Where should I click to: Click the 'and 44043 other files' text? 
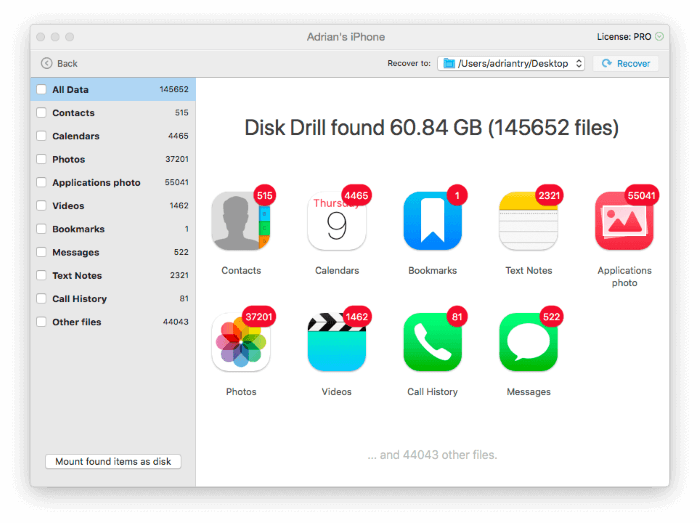[432, 455]
